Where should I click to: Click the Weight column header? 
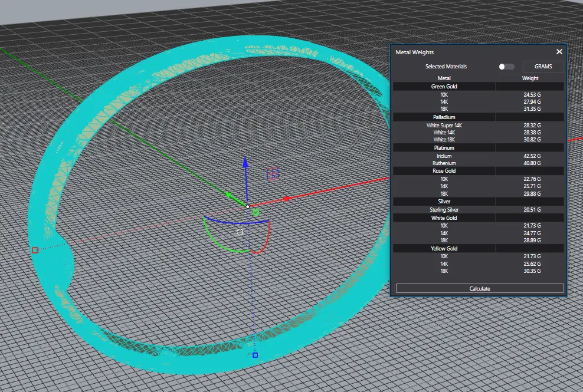click(530, 78)
